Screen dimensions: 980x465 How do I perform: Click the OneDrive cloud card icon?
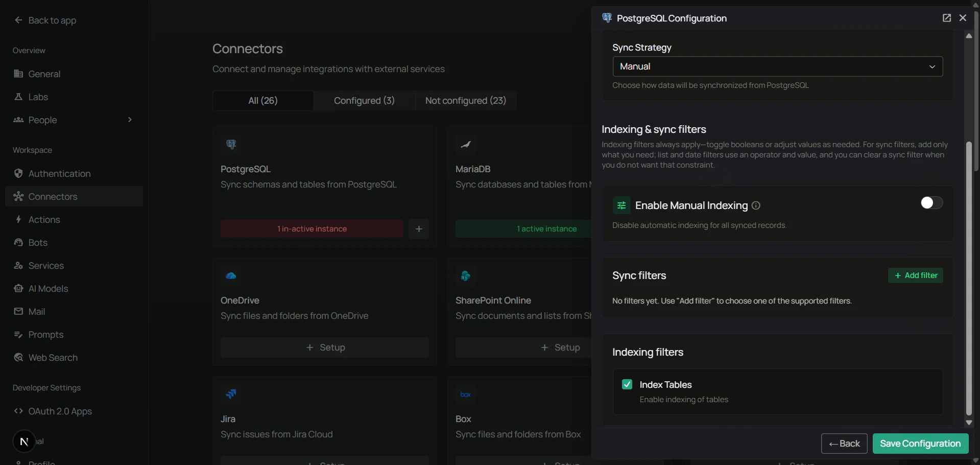pos(231,276)
